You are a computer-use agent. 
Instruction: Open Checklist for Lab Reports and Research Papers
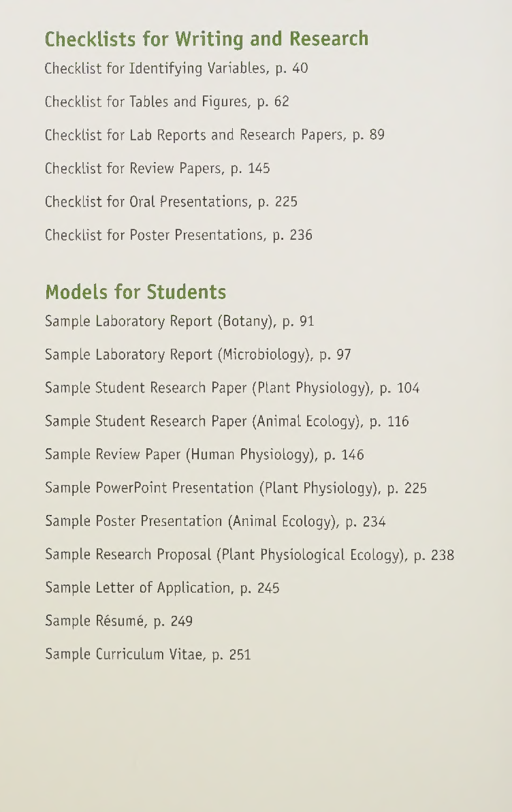point(215,135)
